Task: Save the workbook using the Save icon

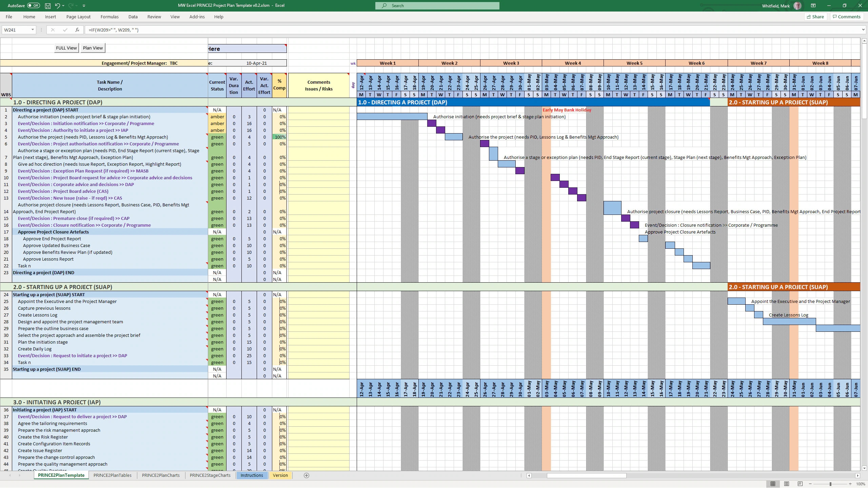Action: (x=47, y=5)
